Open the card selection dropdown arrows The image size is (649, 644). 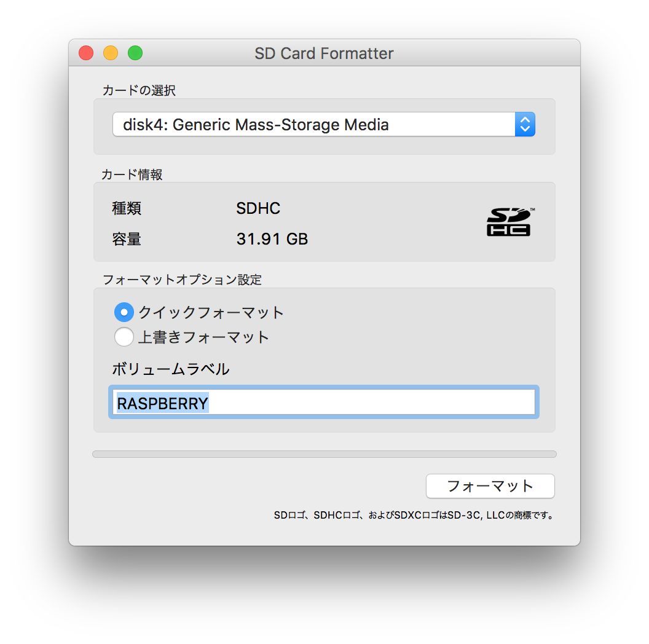click(525, 124)
